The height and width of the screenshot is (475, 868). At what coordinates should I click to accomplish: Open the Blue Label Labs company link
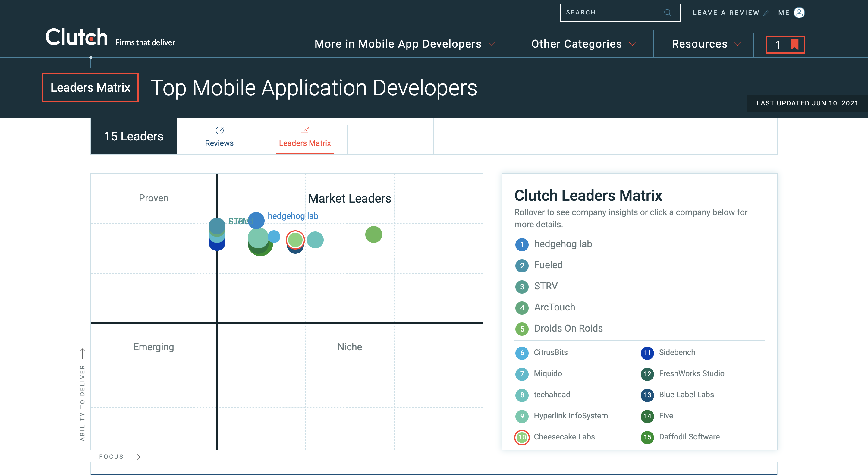coord(686,395)
